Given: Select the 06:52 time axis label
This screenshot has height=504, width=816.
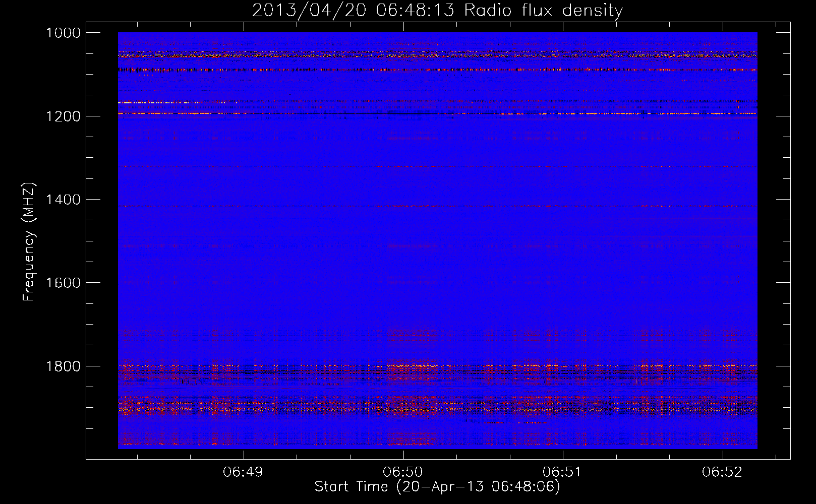Looking at the screenshot, I should pyautogui.click(x=722, y=472).
